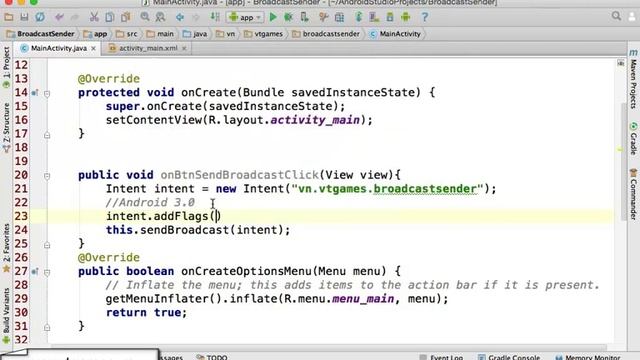640x360 pixels.
Task: Click the Copy toolbar icon
Action: pyautogui.click(x=110, y=17)
